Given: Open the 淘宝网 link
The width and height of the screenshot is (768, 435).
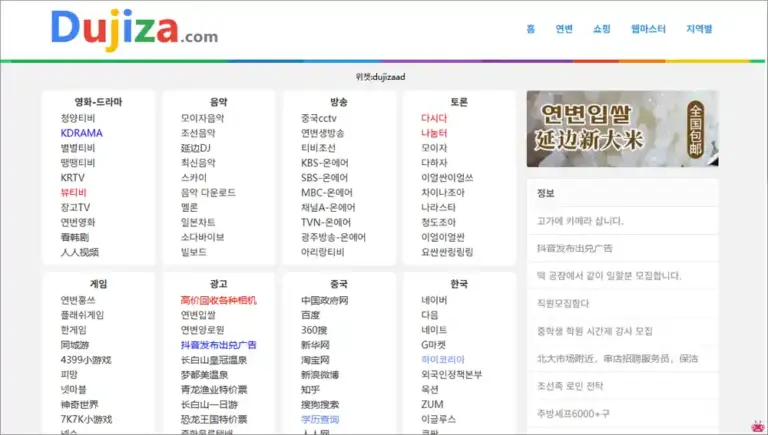Looking at the screenshot, I should [x=315, y=360].
